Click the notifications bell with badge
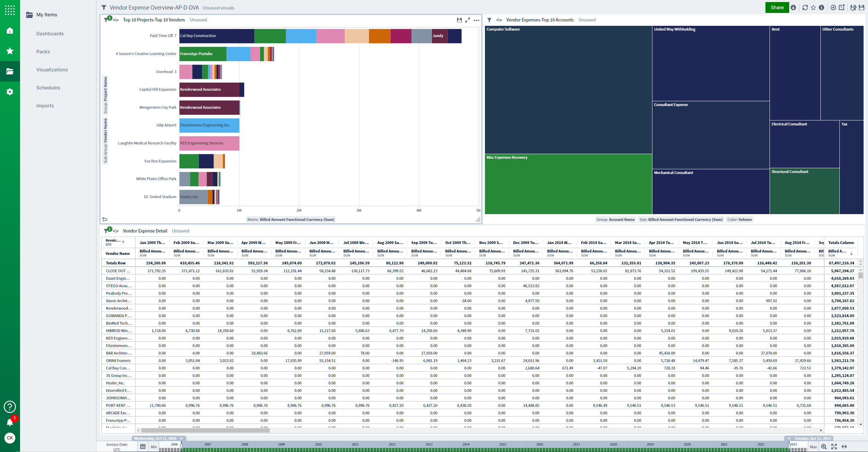 (10, 422)
